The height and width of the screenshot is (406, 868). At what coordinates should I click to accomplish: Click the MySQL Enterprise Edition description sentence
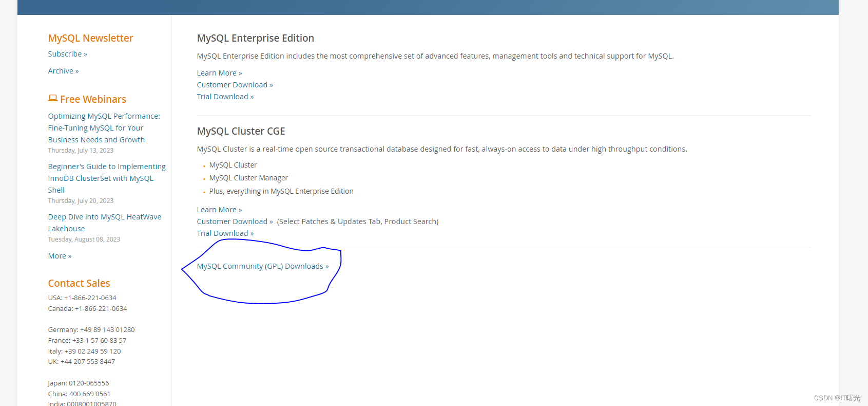tap(435, 56)
